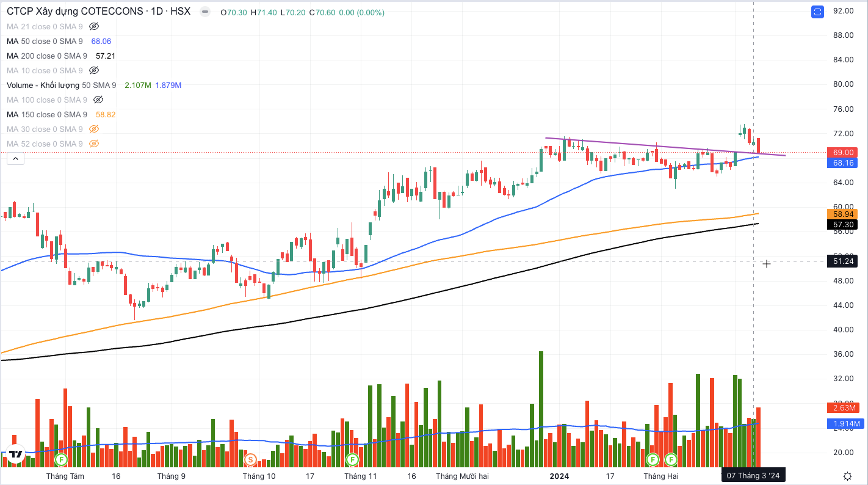Show the hidden MA 10 indicator
This screenshot has width=868, height=485.
coord(93,70)
